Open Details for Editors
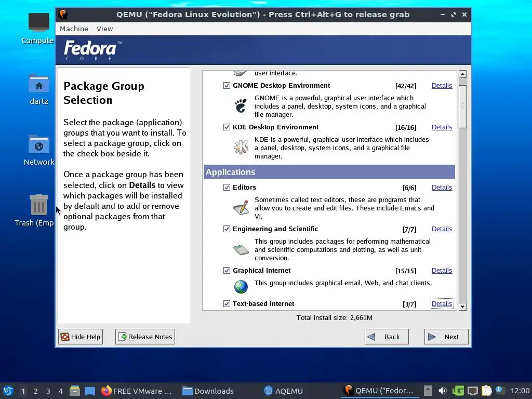The width and height of the screenshot is (532, 399). [442, 187]
